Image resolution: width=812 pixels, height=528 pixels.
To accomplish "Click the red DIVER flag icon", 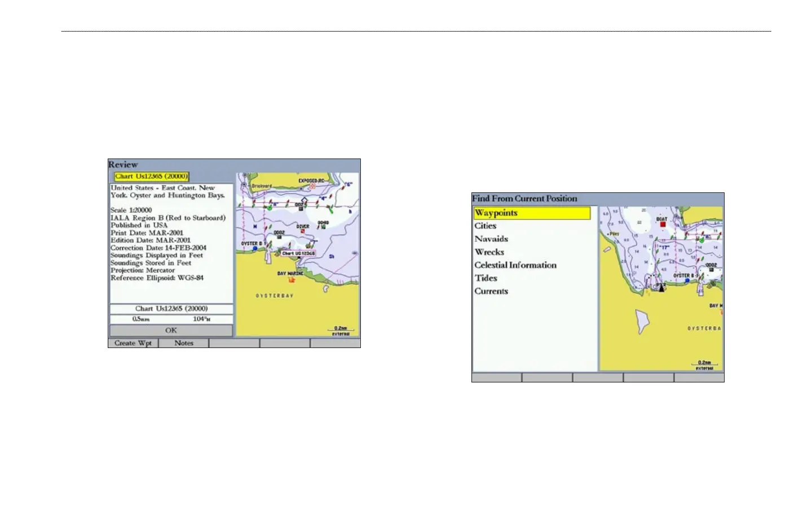I will click(303, 231).
